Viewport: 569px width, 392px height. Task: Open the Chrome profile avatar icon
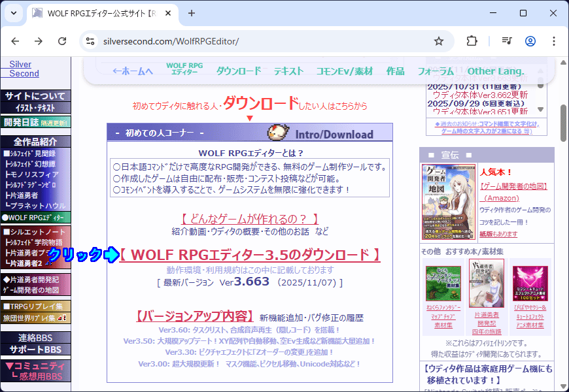point(530,41)
